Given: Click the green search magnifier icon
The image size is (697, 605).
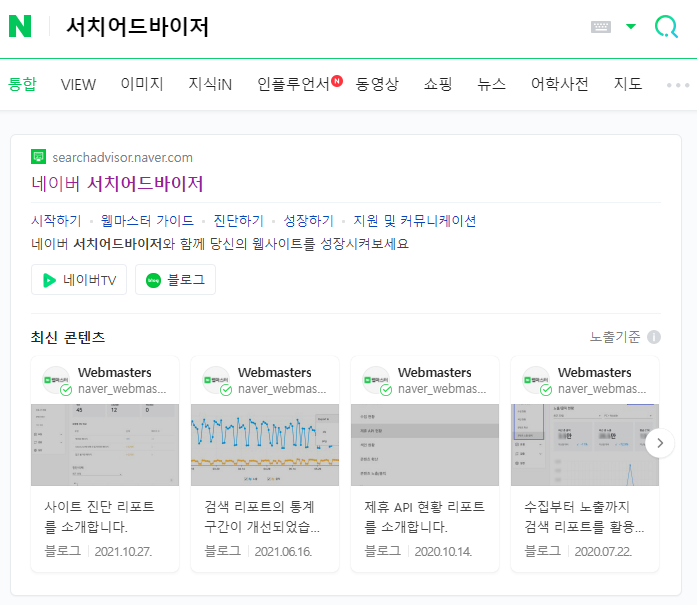Looking at the screenshot, I should point(666,27).
